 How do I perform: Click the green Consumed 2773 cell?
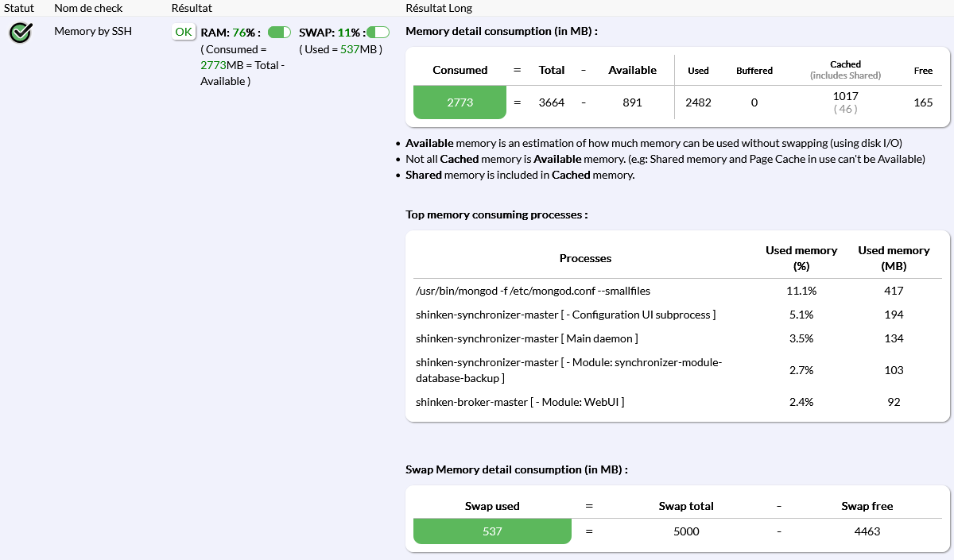460,102
